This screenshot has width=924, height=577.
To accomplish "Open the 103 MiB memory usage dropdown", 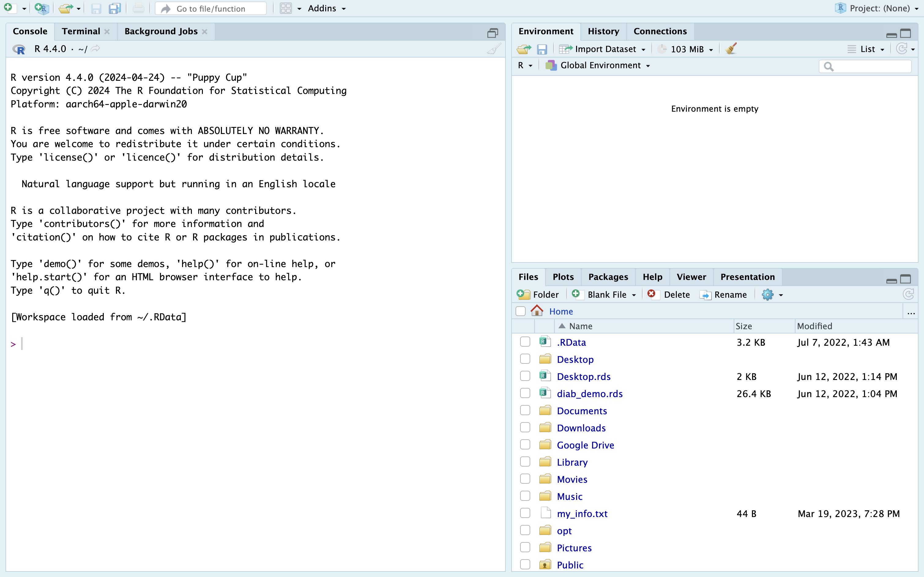I will click(686, 49).
